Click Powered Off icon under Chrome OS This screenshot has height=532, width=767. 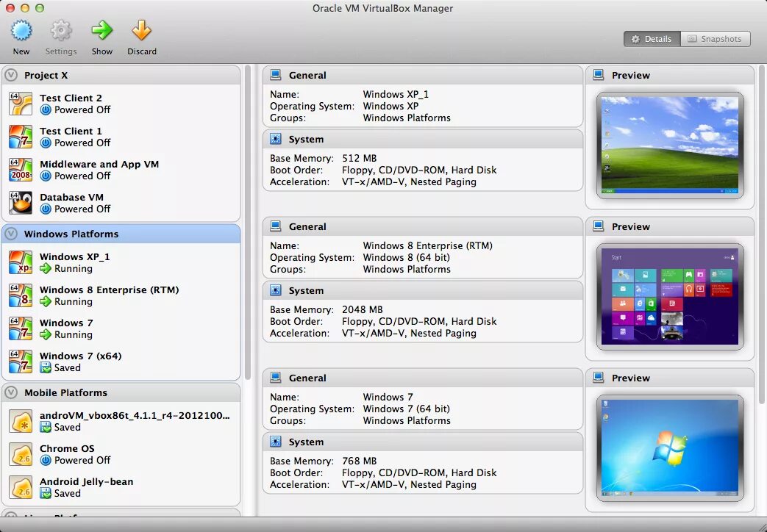(46, 460)
